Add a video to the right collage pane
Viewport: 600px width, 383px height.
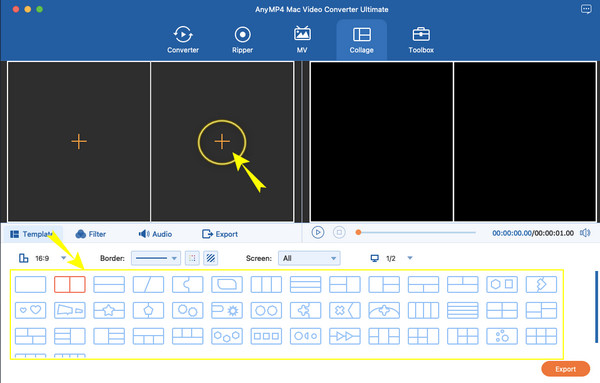pyautogui.click(x=222, y=142)
